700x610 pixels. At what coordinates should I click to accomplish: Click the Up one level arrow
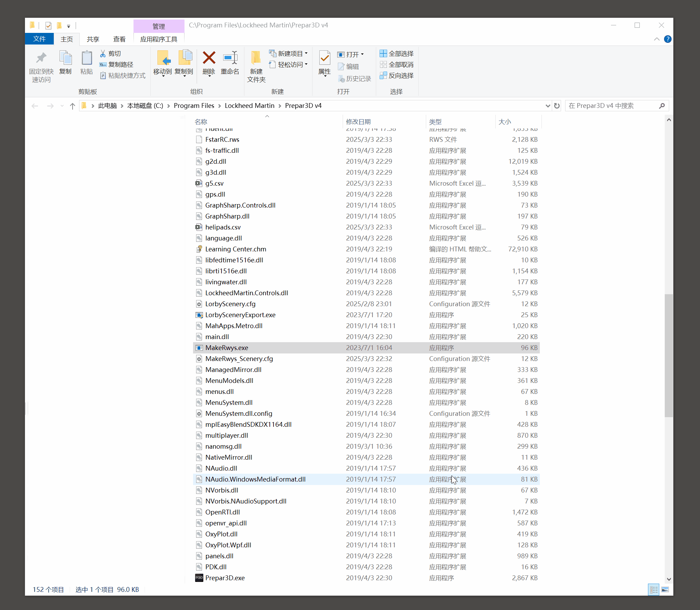73,106
